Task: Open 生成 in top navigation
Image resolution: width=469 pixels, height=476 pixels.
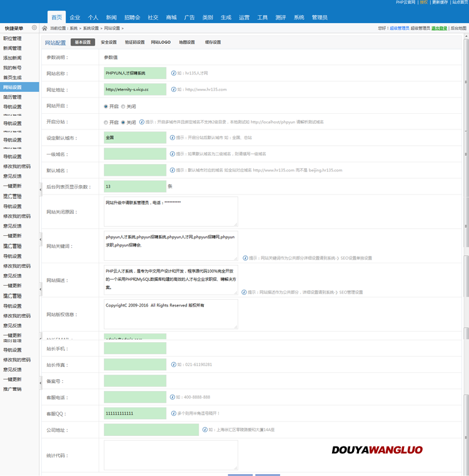Action: (226, 18)
